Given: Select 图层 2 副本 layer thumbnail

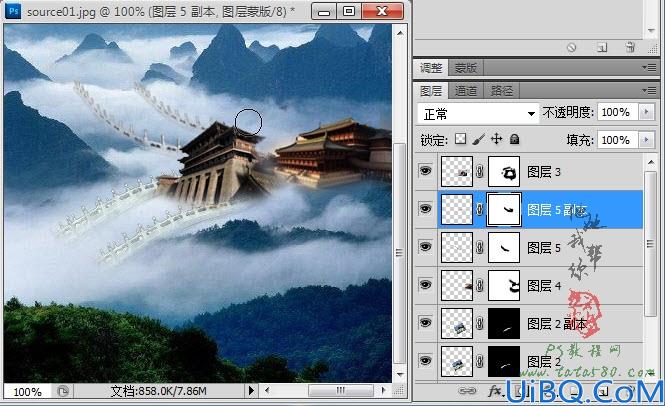Looking at the screenshot, I should (457, 323).
